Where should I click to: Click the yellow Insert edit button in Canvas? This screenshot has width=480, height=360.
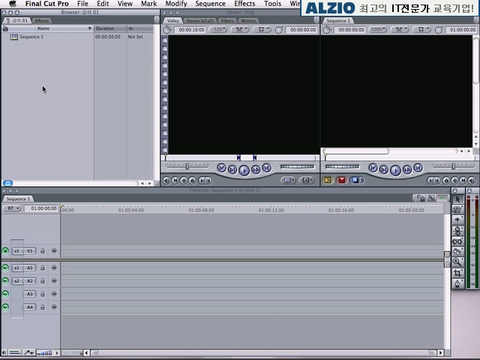tap(328, 180)
